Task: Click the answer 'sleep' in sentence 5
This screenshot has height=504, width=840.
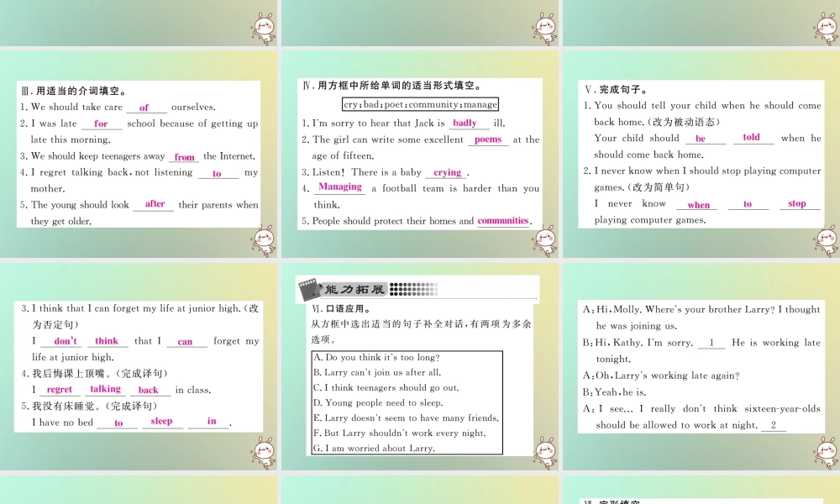Action: [161, 421]
